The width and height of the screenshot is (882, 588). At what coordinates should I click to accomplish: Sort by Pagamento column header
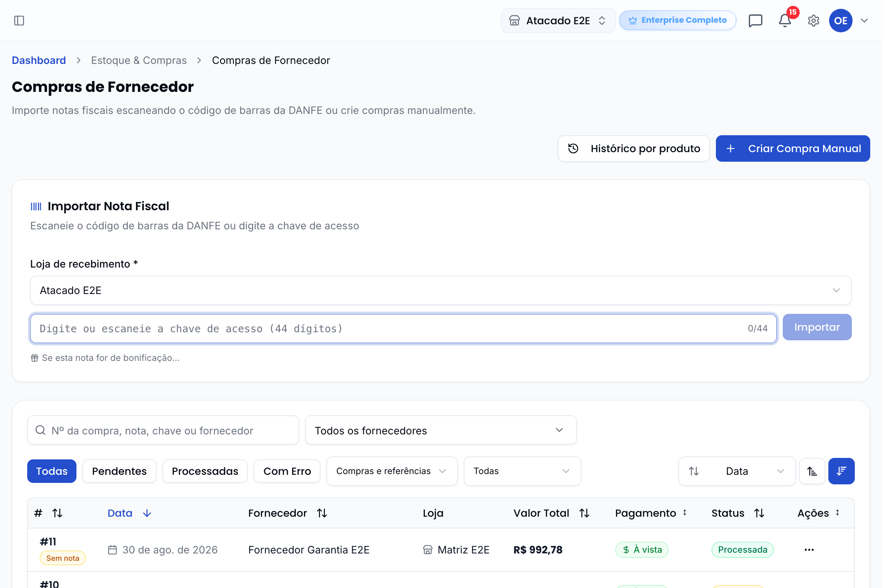(x=651, y=513)
